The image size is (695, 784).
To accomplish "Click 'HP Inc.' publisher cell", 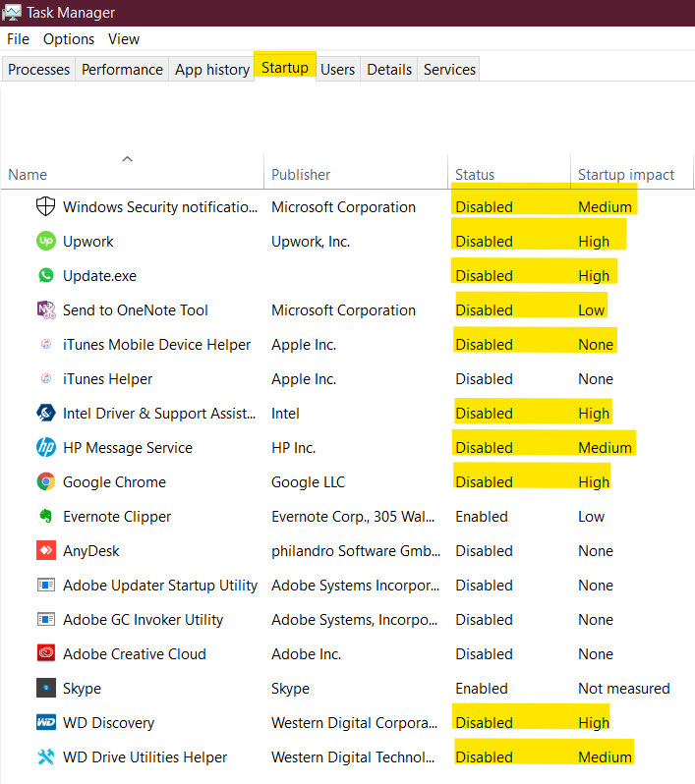I will 293,447.
